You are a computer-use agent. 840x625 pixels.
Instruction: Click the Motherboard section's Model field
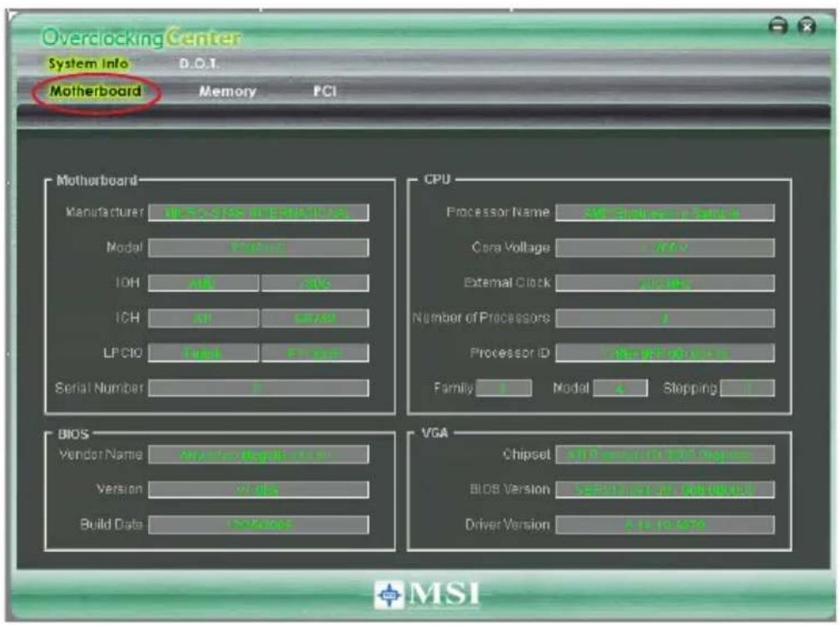click(258, 248)
